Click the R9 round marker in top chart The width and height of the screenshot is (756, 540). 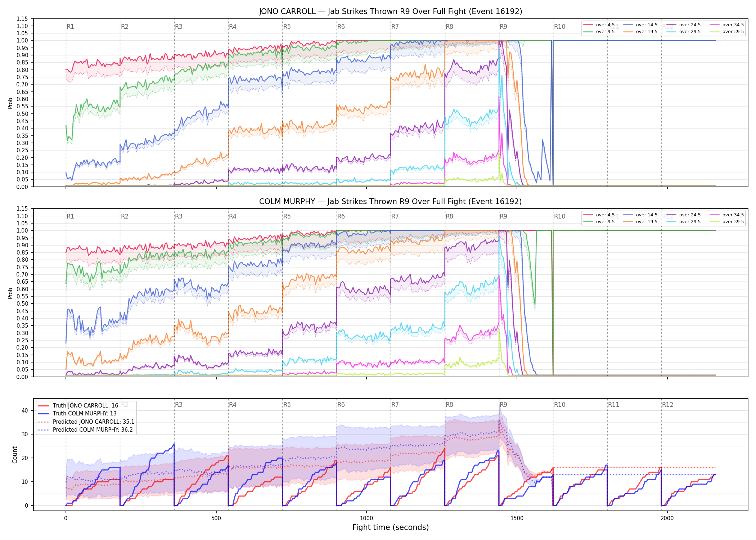coord(503,27)
